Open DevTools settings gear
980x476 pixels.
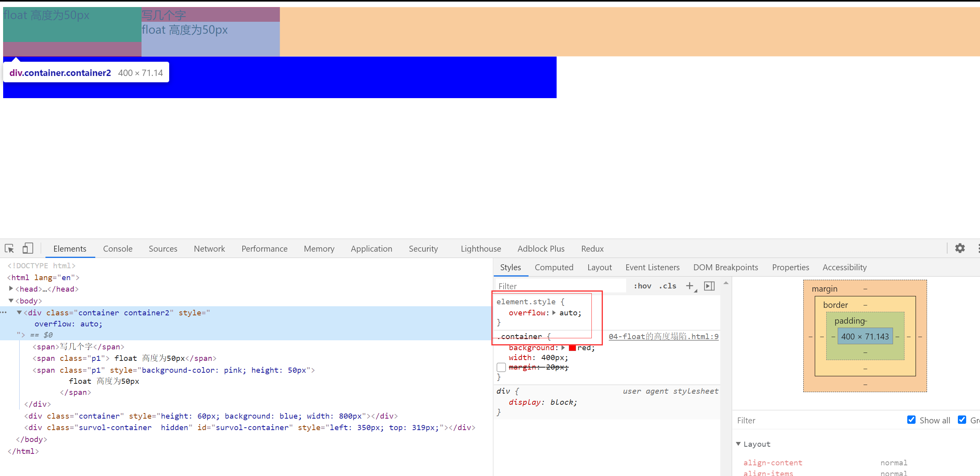(960, 248)
